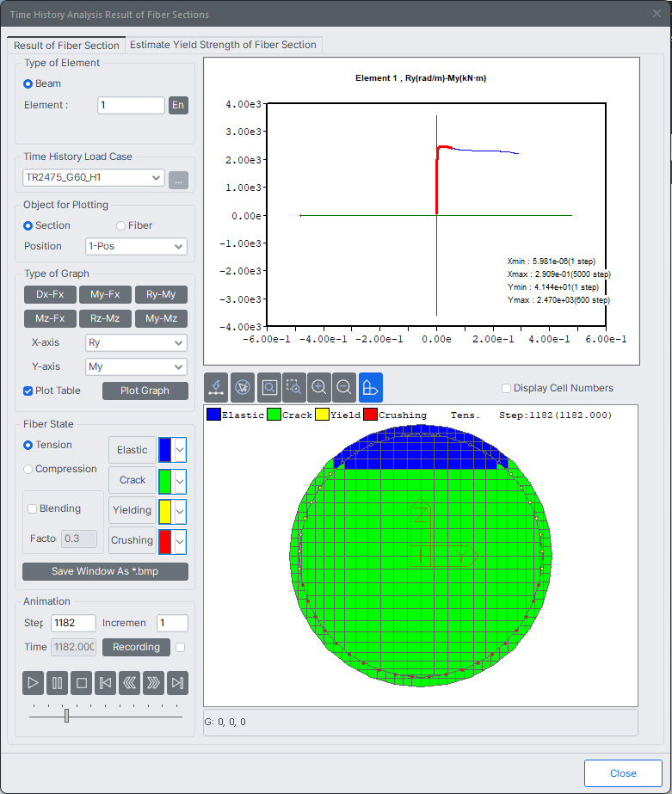672x794 pixels.
Task: Expand the Yielding color dropdown arrow
Action: (x=180, y=511)
